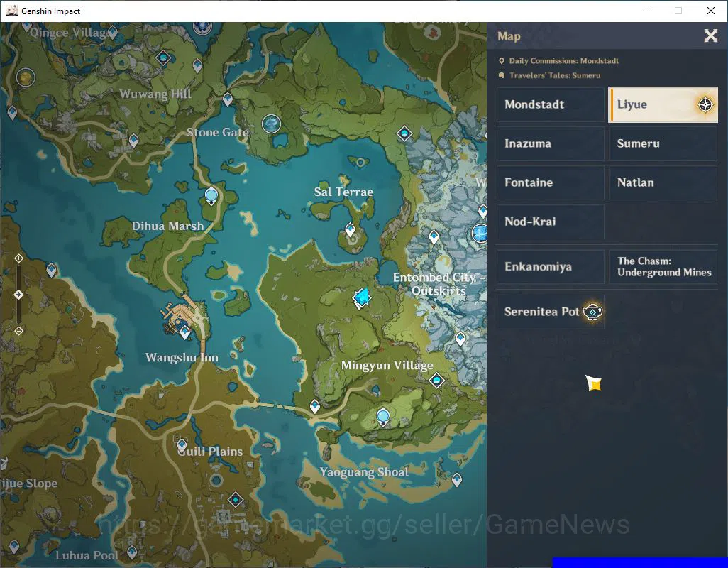The image size is (728, 568).
Task: Open the Inazuma region map
Action: pyautogui.click(x=551, y=143)
